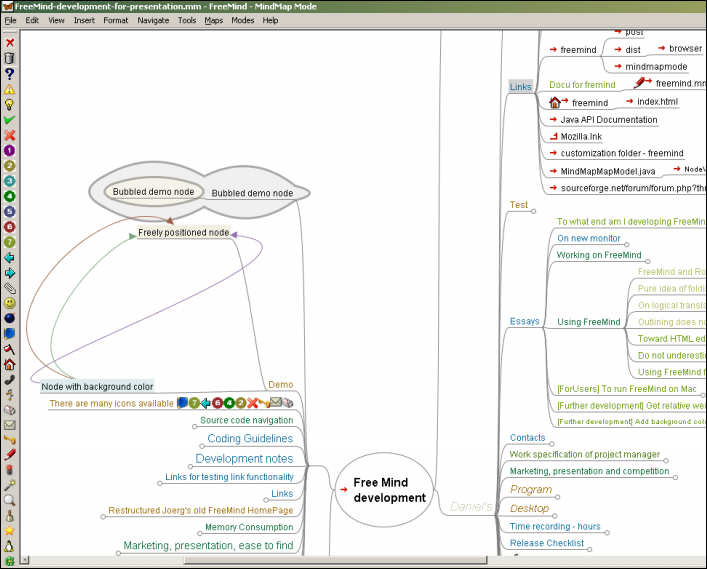Add the green check mark icon
The height and width of the screenshot is (569, 707).
(9, 120)
